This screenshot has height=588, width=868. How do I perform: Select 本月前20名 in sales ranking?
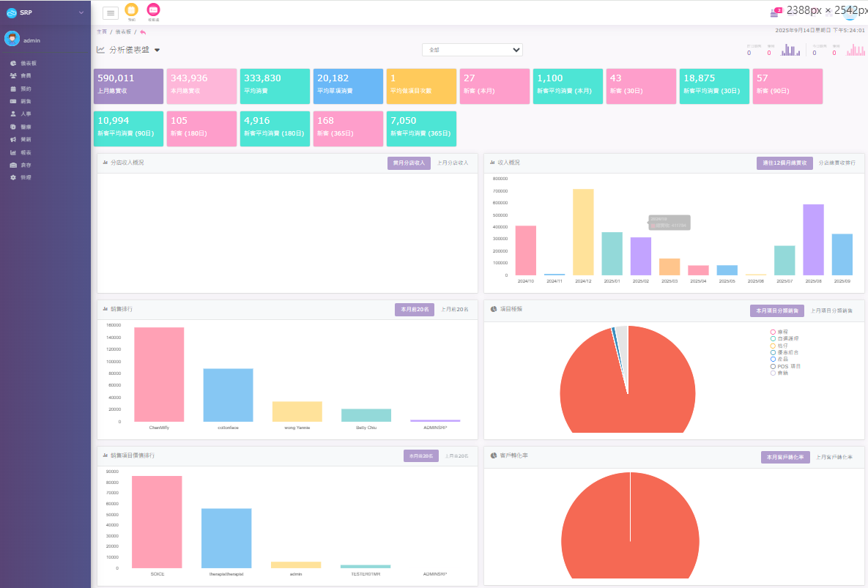point(413,309)
